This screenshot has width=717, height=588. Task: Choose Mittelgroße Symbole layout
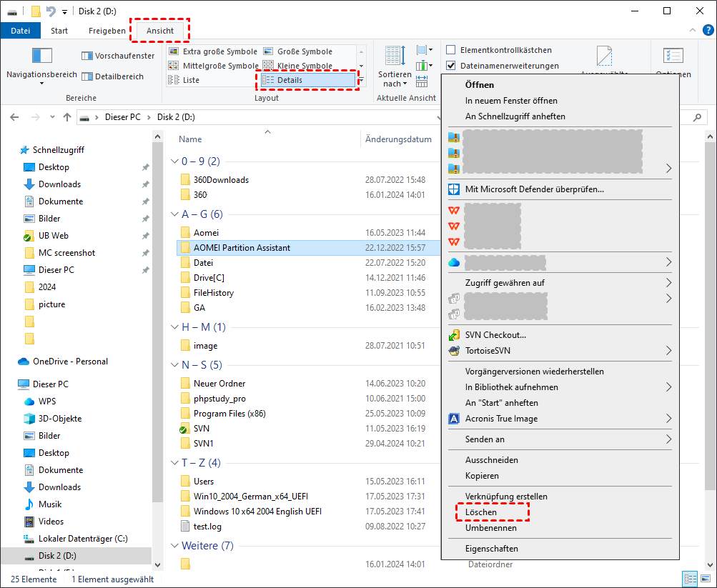click(x=213, y=66)
